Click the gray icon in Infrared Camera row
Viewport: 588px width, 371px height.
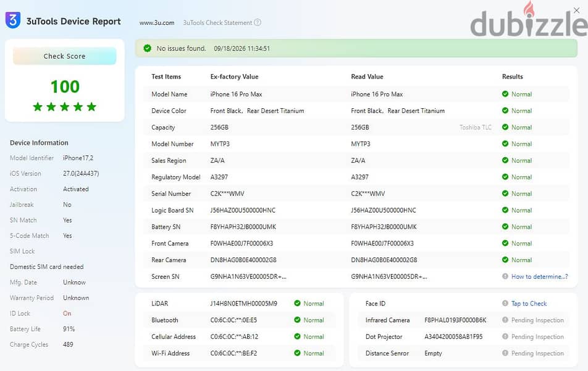tap(505, 320)
